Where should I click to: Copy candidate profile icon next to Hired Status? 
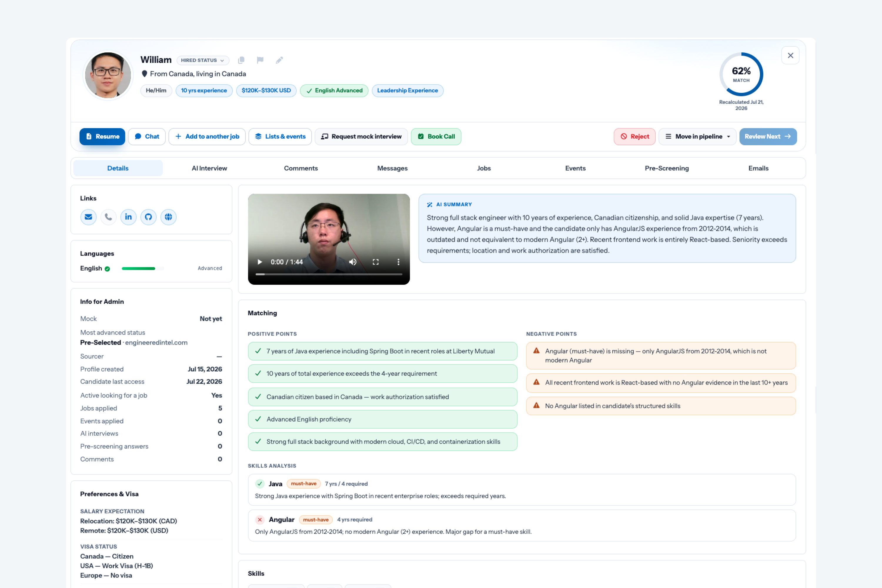[x=241, y=60]
